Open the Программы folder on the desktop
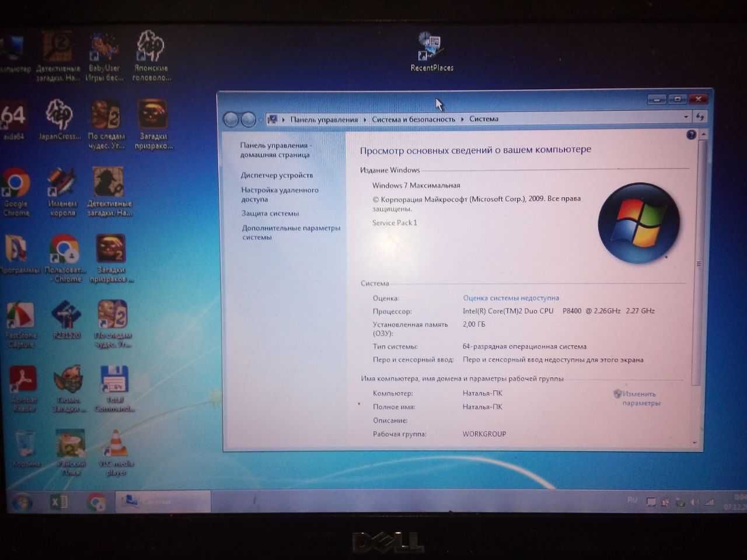Screen dimensions: 747x560 coord(18,254)
